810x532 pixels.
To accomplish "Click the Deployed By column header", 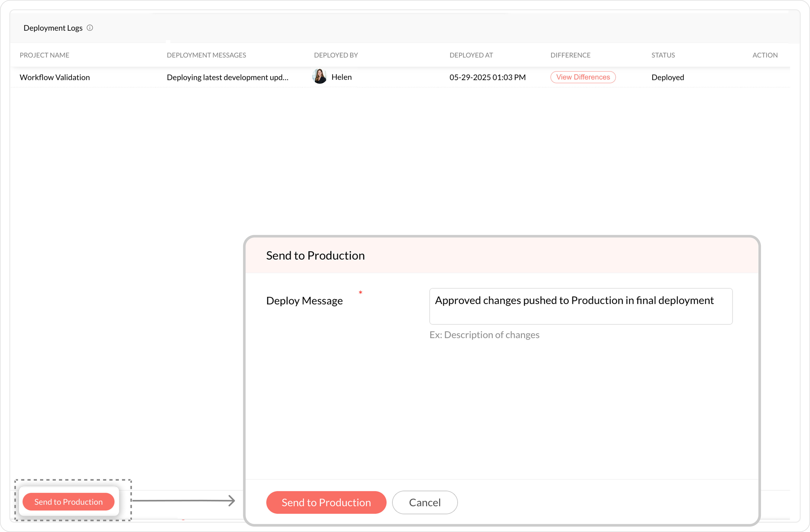I will [x=336, y=55].
